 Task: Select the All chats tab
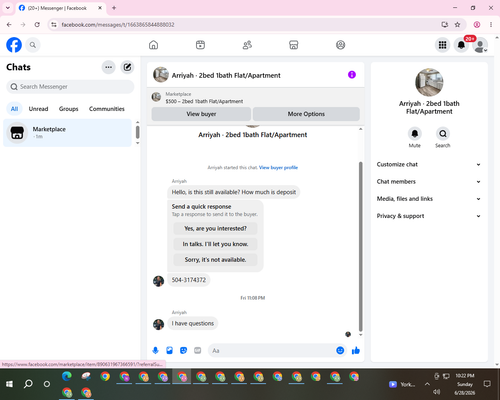pyautogui.click(x=14, y=109)
